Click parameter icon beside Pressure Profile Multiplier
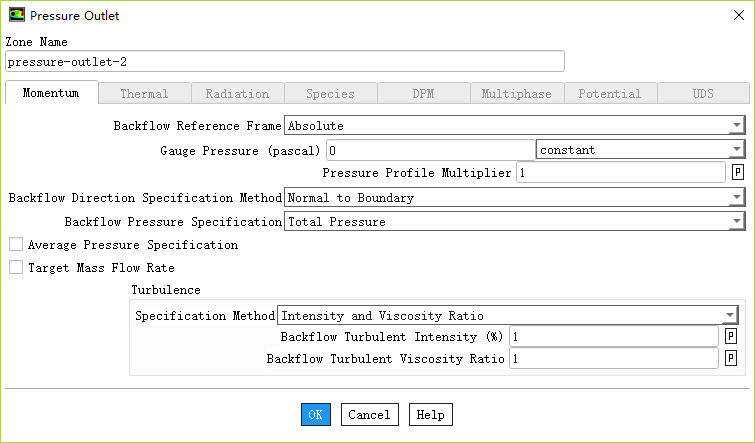This screenshot has width=755, height=443. [x=737, y=173]
